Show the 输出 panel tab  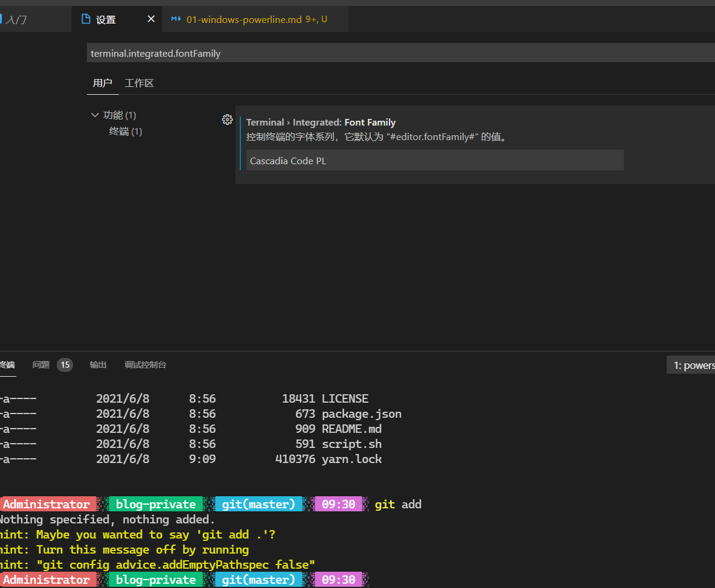pos(98,365)
